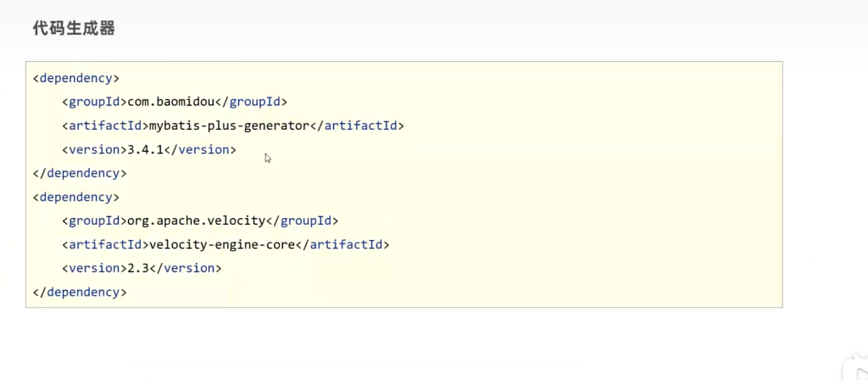The image size is (868, 380).
Task: Click the Bilibili watermark logo icon
Action: pos(854,371)
